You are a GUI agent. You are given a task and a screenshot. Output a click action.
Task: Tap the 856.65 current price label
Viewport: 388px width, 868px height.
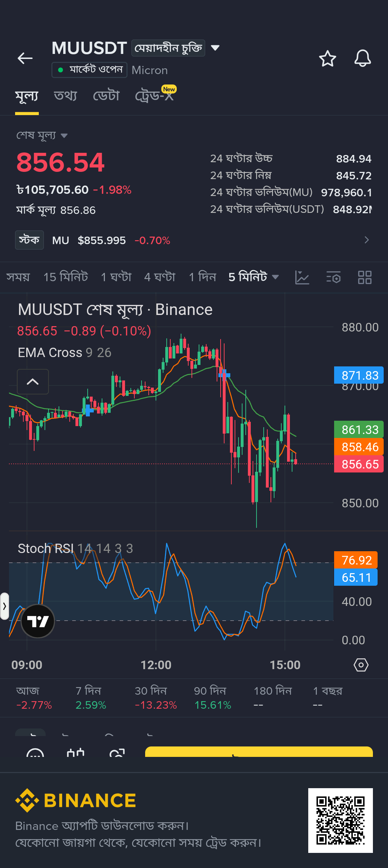click(x=359, y=464)
